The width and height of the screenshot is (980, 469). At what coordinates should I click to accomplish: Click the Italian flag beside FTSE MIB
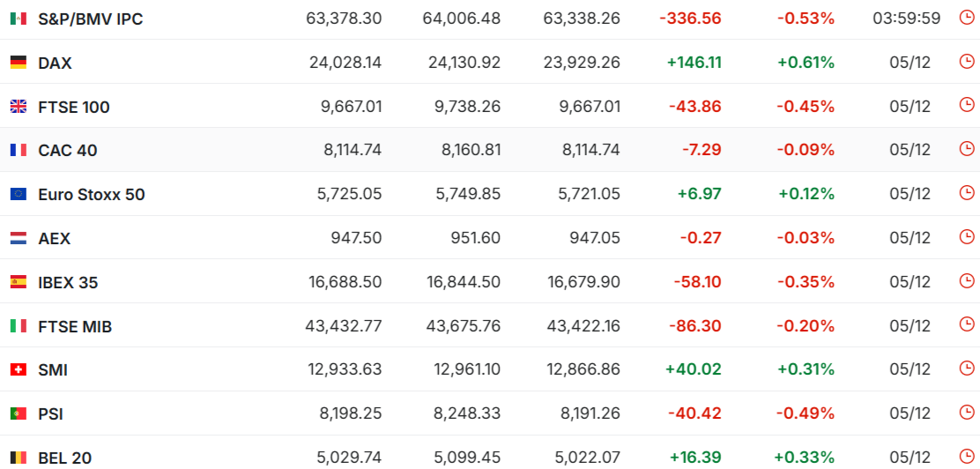coord(19,326)
